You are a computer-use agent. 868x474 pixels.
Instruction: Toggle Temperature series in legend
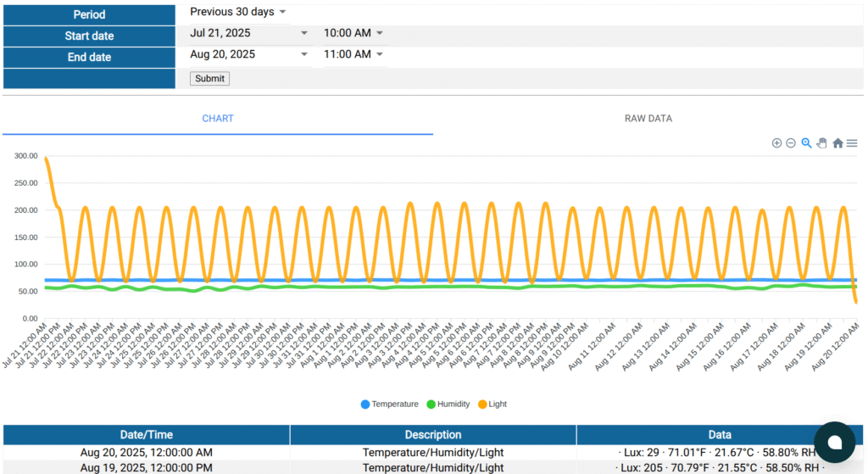click(x=389, y=404)
